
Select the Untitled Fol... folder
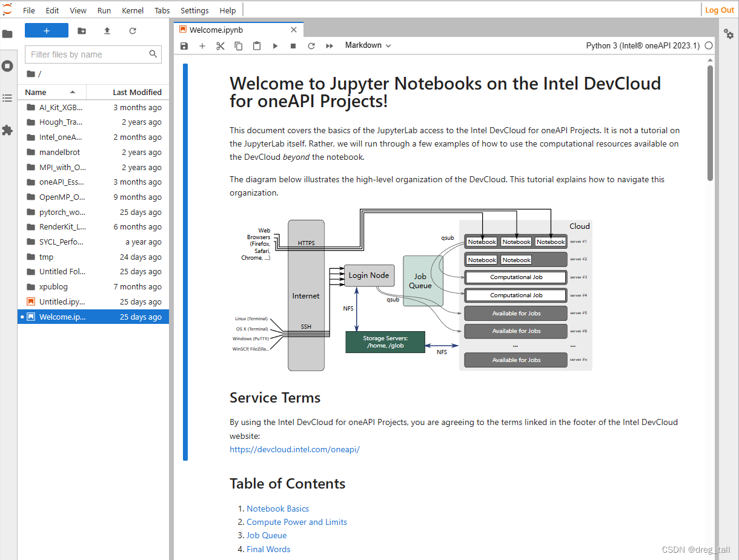click(93, 272)
